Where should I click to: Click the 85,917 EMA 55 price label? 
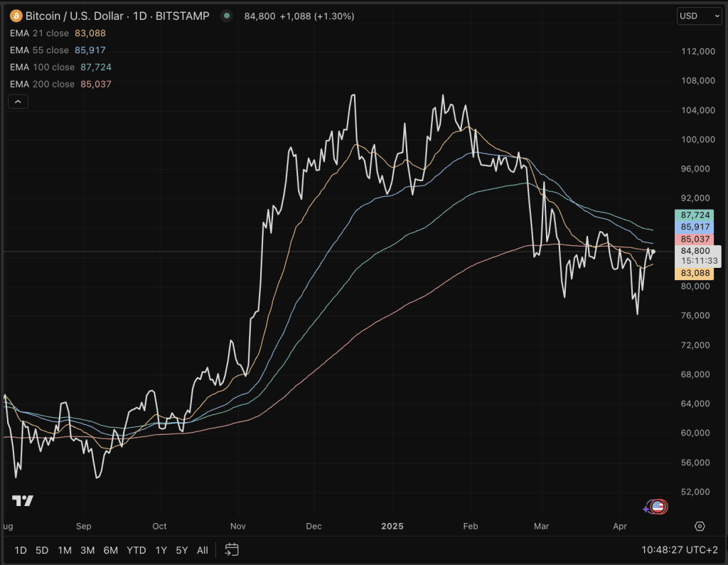[694, 227]
